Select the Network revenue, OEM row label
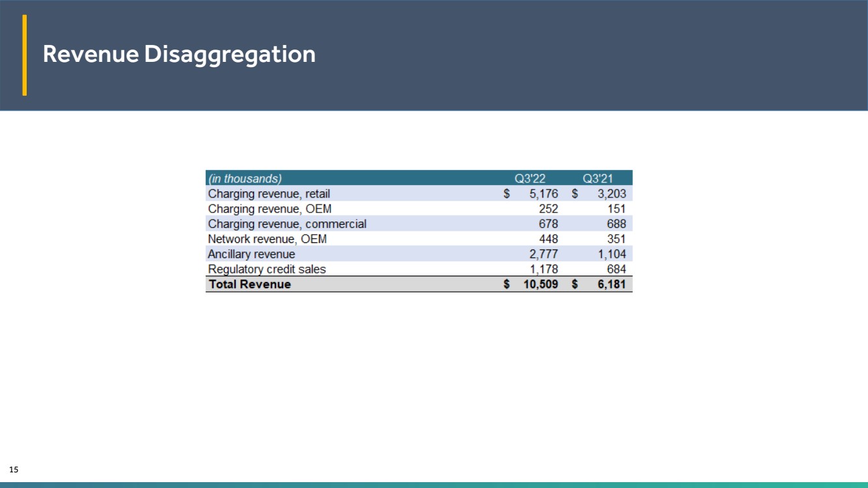The height and width of the screenshot is (488, 868). click(x=267, y=238)
